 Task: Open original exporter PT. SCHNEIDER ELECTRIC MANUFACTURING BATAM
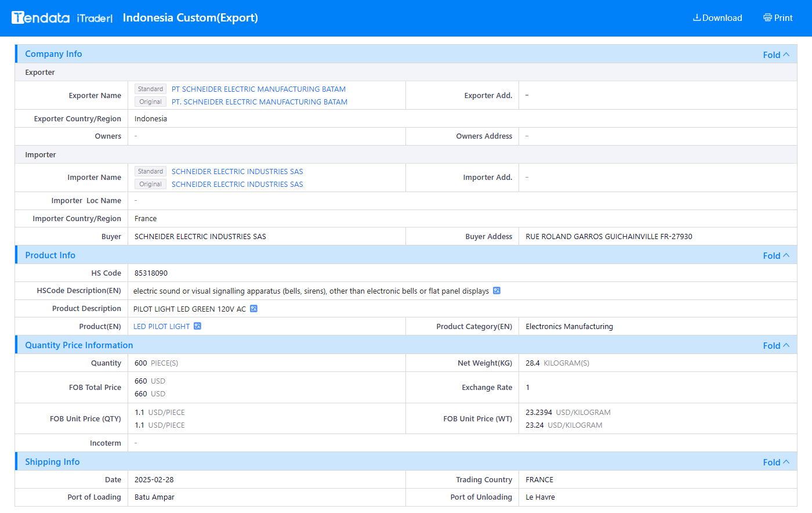pyautogui.click(x=259, y=102)
